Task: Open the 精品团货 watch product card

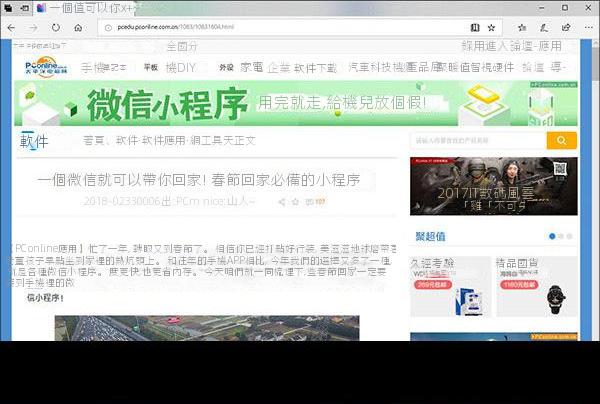Action: [537, 287]
